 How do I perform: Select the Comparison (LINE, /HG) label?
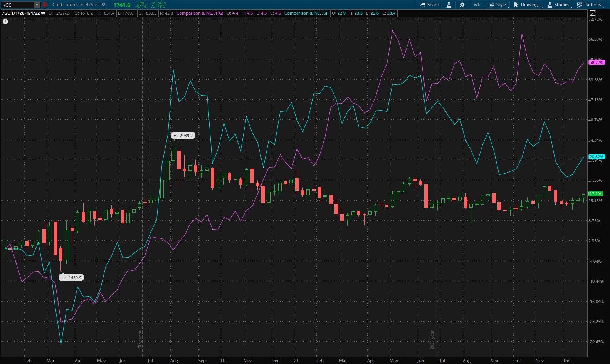point(200,13)
